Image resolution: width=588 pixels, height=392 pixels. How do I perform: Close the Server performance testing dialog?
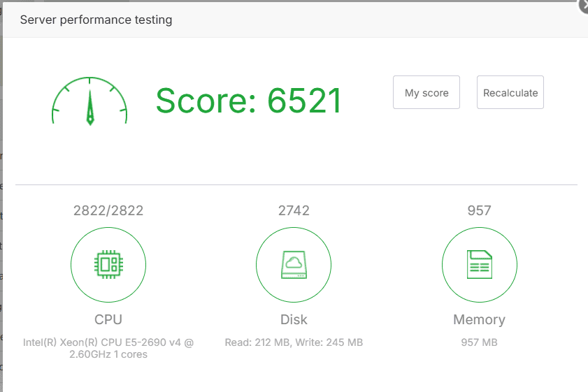(x=583, y=6)
